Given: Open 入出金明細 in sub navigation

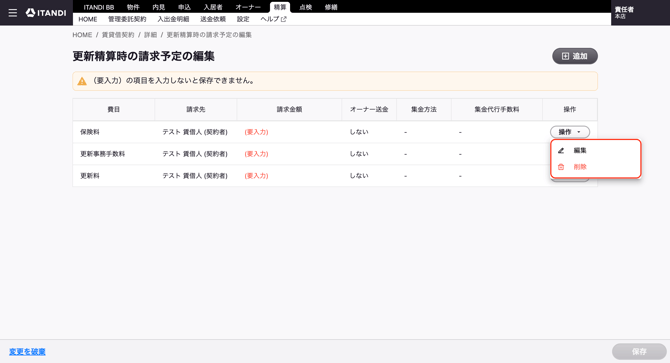Looking at the screenshot, I should tap(173, 19).
